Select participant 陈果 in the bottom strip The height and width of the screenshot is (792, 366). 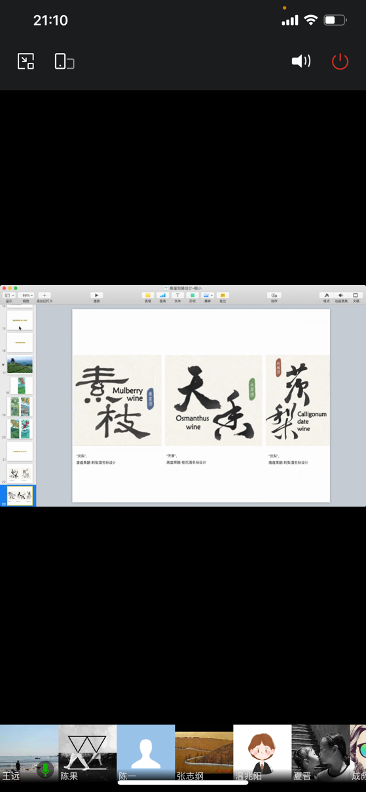(88, 753)
